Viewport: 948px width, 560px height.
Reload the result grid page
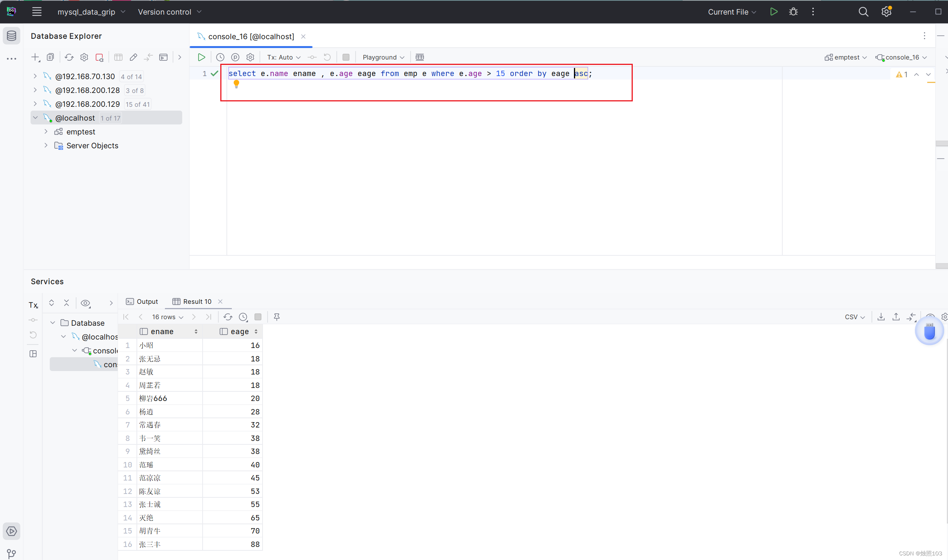coord(228,317)
